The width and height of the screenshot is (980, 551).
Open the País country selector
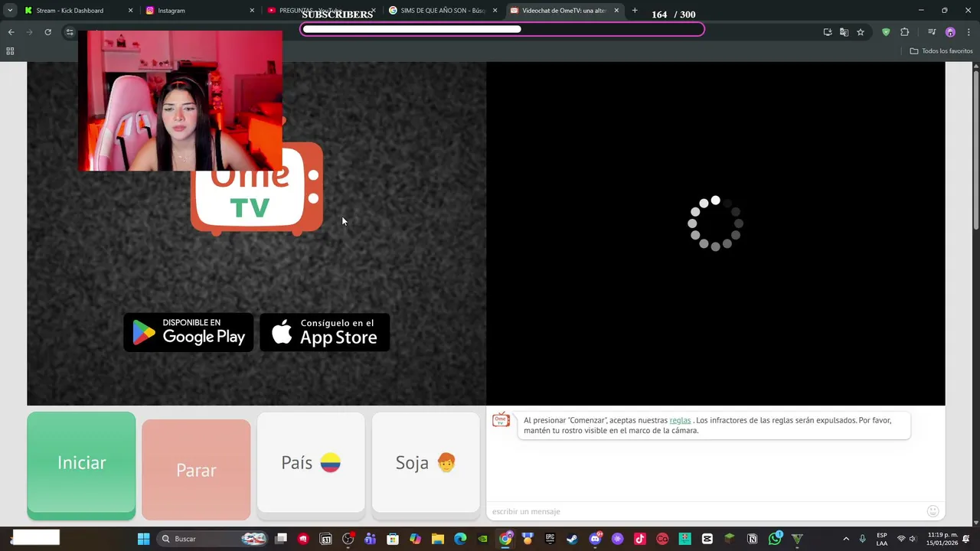tap(311, 462)
